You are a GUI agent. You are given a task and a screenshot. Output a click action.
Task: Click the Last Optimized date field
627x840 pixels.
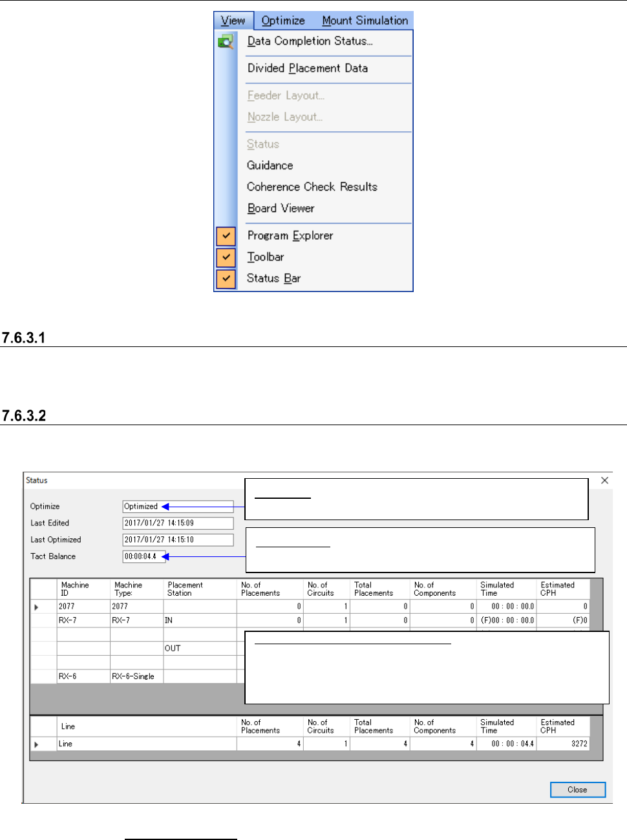point(178,540)
